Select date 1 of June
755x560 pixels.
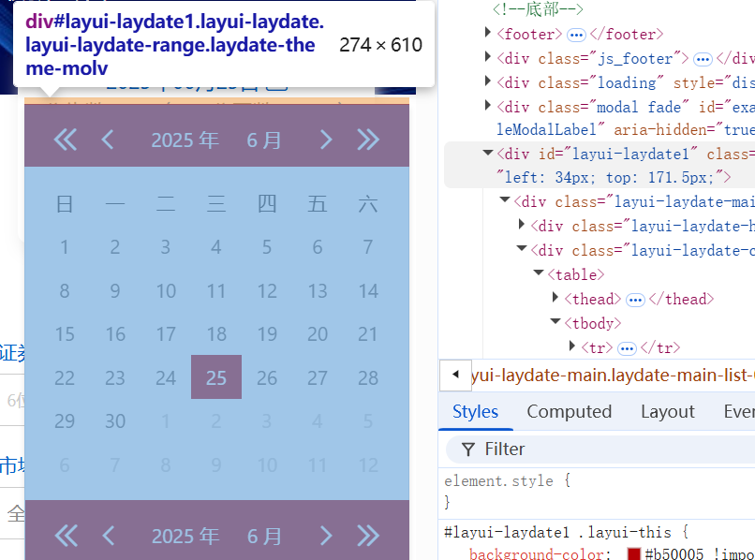64,246
